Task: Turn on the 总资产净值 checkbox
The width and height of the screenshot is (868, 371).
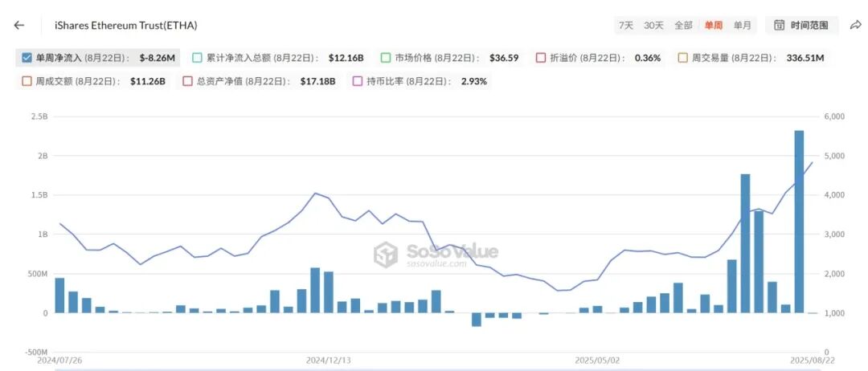Action: pyautogui.click(x=187, y=81)
